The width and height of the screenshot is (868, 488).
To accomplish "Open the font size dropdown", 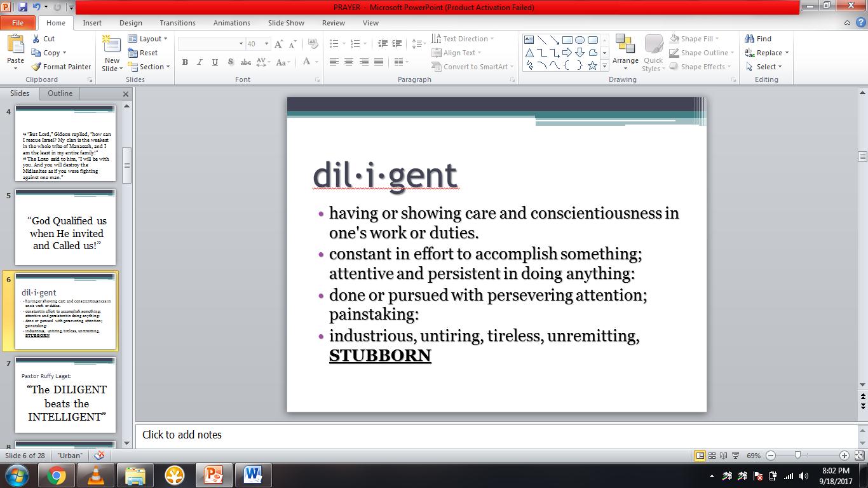I will point(267,44).
